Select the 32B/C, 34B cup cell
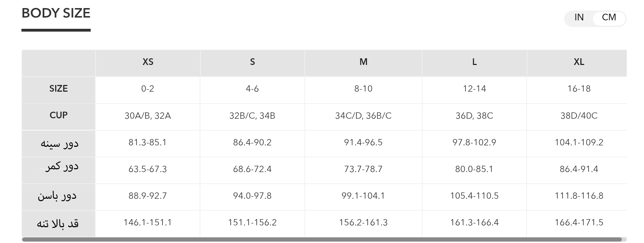 click(252, 116)
